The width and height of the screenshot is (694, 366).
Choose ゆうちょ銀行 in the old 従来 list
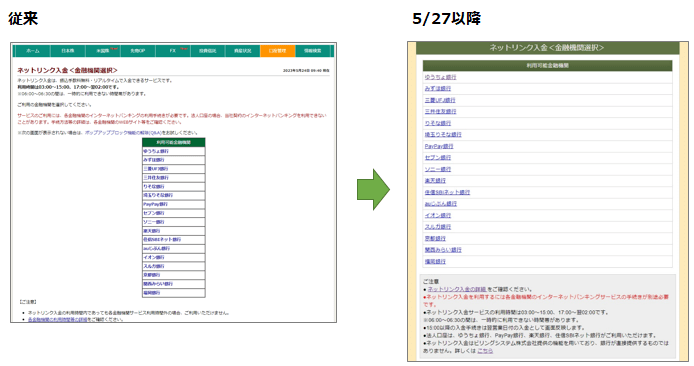[156, 151]
